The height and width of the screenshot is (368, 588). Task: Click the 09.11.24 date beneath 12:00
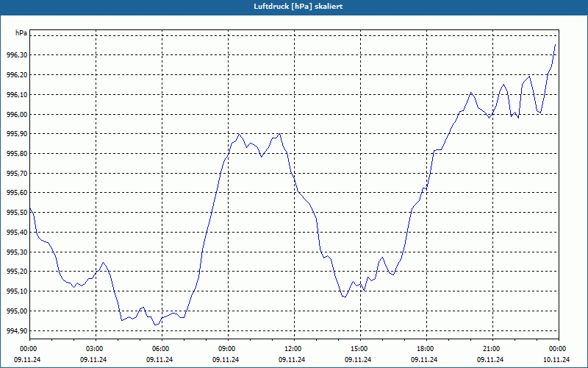point(292,360)
